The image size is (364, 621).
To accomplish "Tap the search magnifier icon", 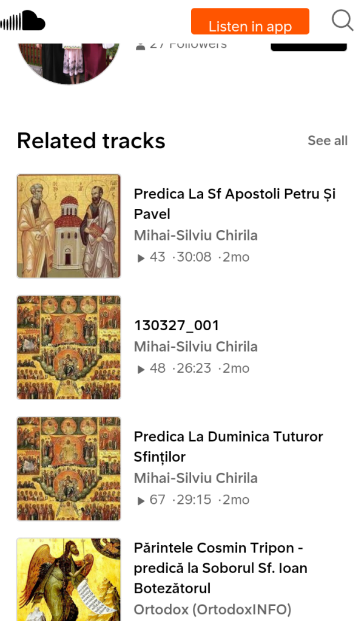I will [x=342, y=21].
